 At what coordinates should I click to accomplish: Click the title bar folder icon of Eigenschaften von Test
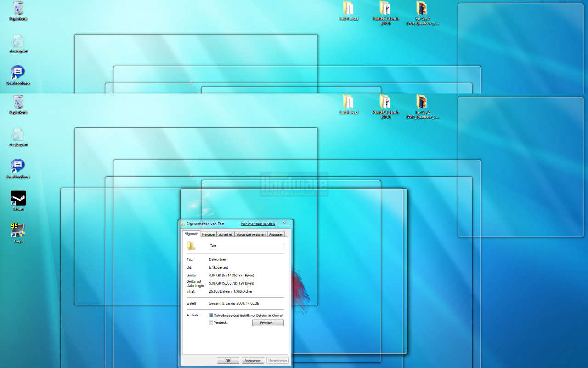183,224
